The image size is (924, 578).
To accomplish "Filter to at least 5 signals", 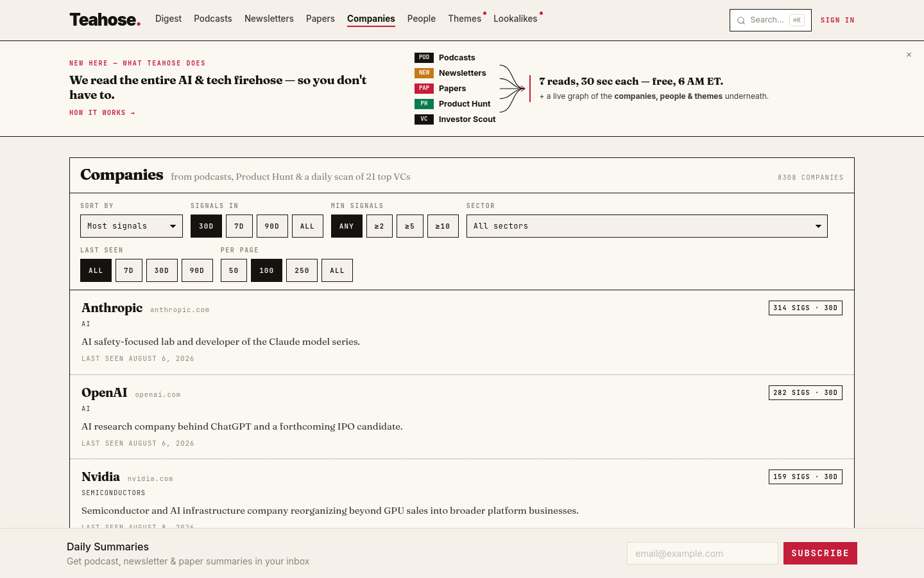I will coord(410,226).
